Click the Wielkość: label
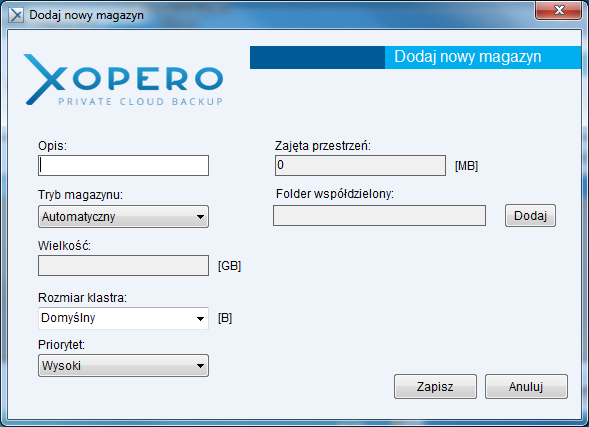The height and width of the screenshot is (427, 589). tap(65, 246)
